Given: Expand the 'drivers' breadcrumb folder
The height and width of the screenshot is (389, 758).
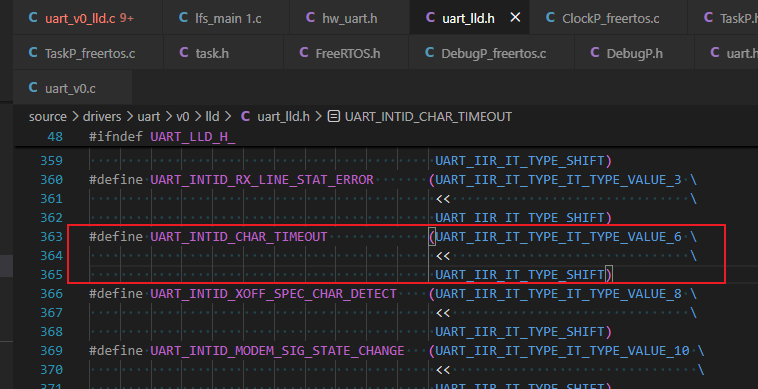Looking at the screenshot, I should click(102, 116).
